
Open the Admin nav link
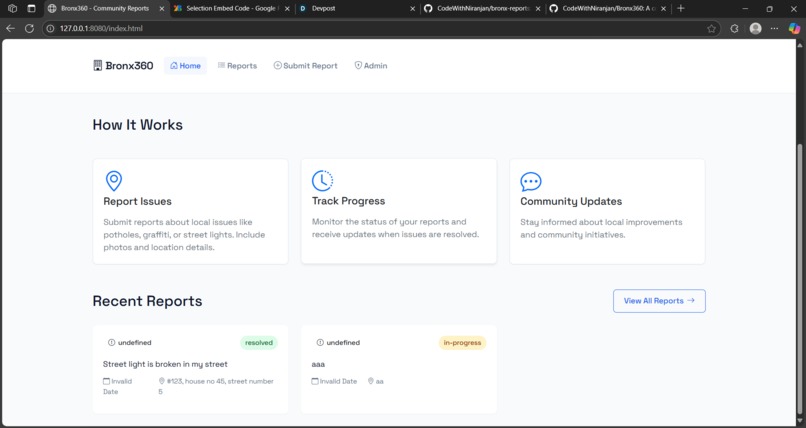tap(371, 66)
